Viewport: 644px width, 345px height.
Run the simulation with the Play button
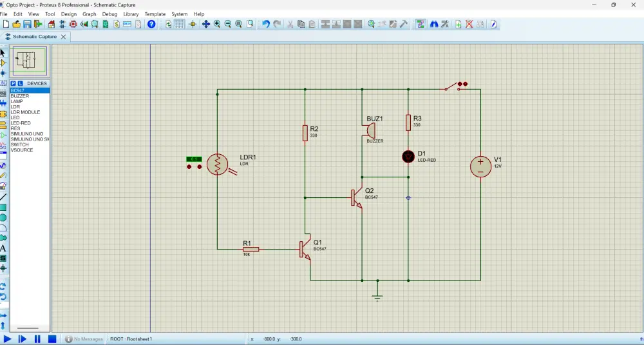point(7,339)
